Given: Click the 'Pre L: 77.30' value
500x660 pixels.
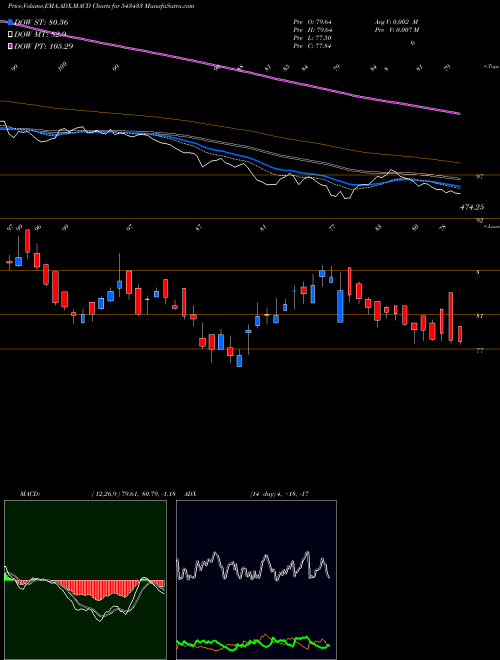Looking at the screenshot, I should [312, 38].
